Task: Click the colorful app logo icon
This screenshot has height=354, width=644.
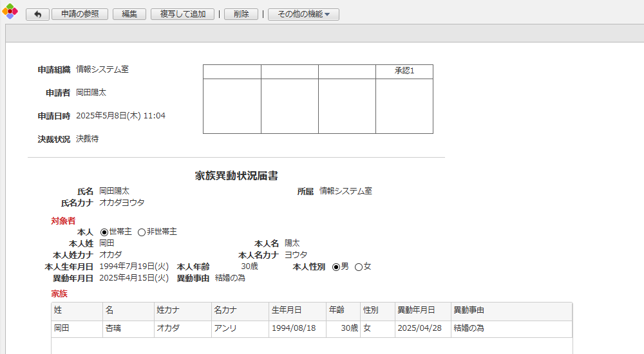Action: click(10, 12)
